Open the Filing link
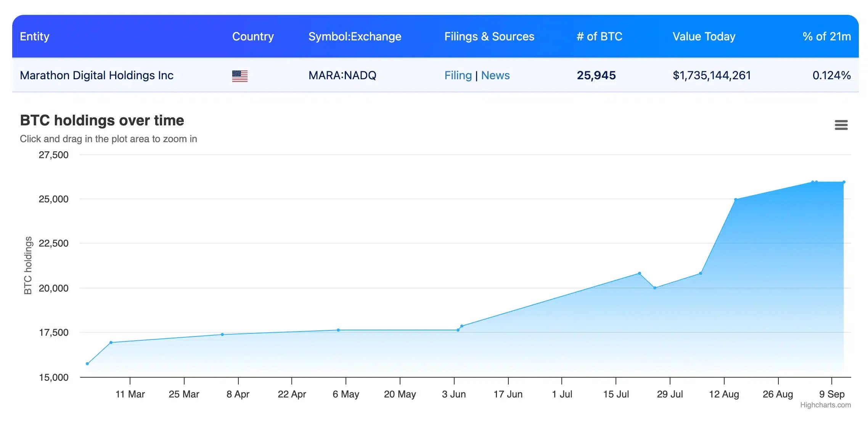 coord(458,75)
